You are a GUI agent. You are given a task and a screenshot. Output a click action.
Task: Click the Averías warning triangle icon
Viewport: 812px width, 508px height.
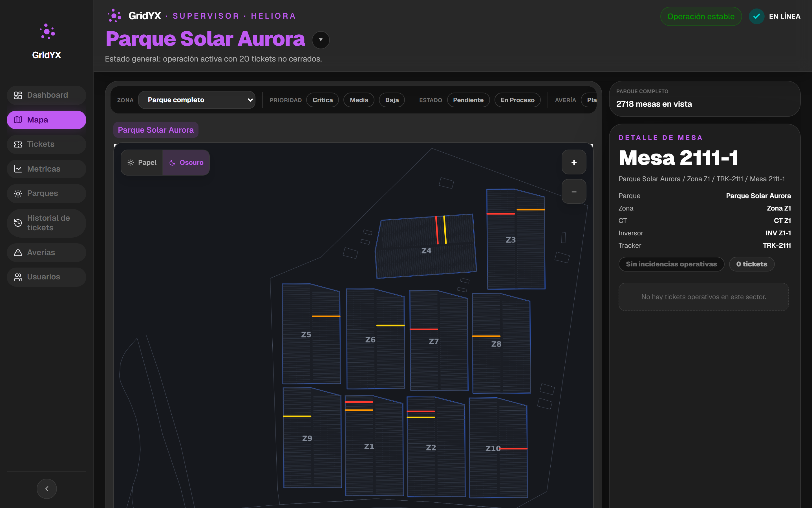pos(18,252)
